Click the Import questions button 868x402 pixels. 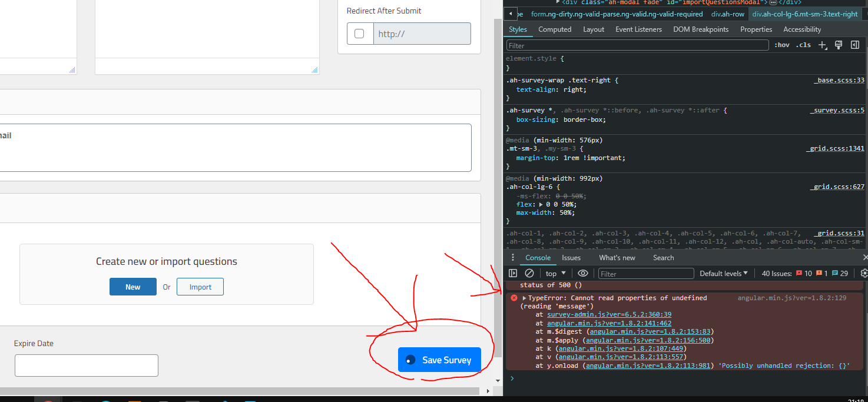200,287
